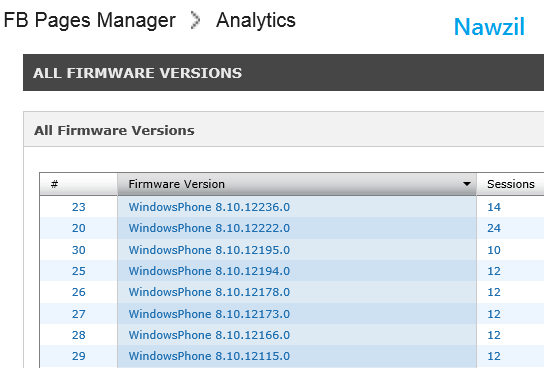Screen dimensions: 544x368
Task: Click row number 30
Action: 79,250
